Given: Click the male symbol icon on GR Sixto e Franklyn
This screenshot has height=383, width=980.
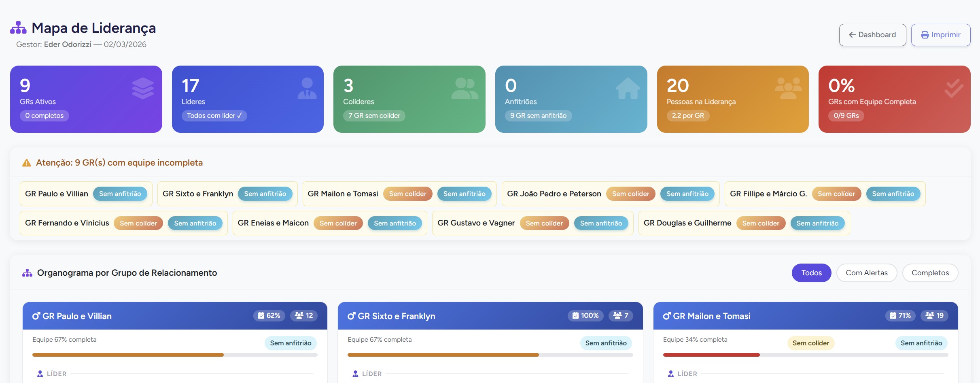Looking at the screenshot, I should point(351,316).
